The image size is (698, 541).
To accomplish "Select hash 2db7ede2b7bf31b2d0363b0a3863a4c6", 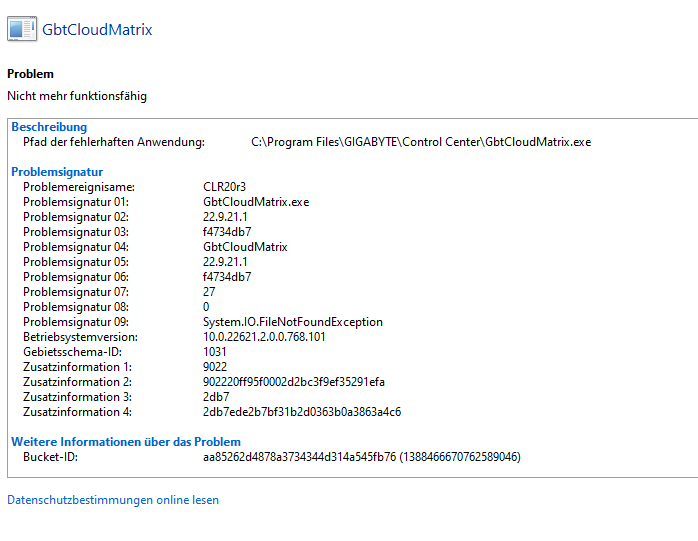I will click(x=302, y=412).
